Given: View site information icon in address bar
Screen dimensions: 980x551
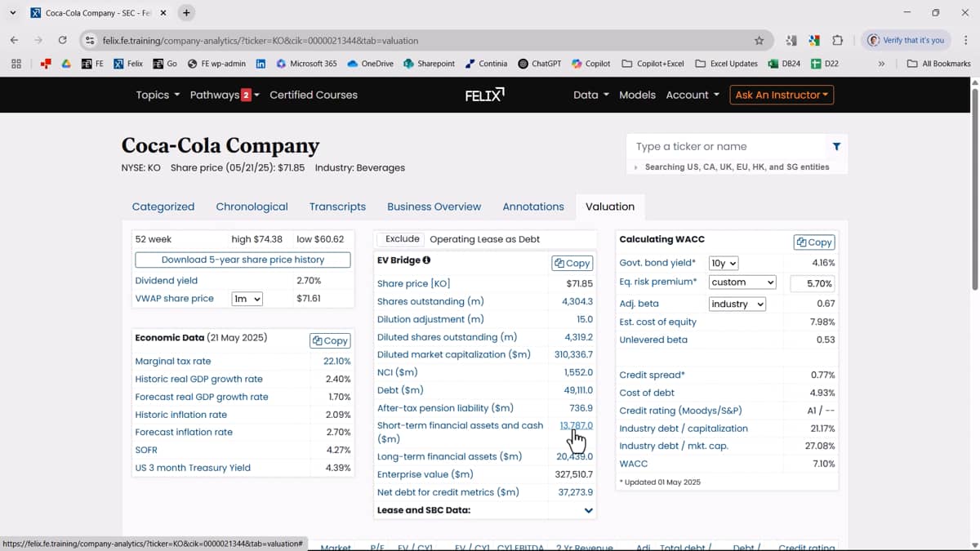Looking at the screenshot, I should tap(90, 40).
